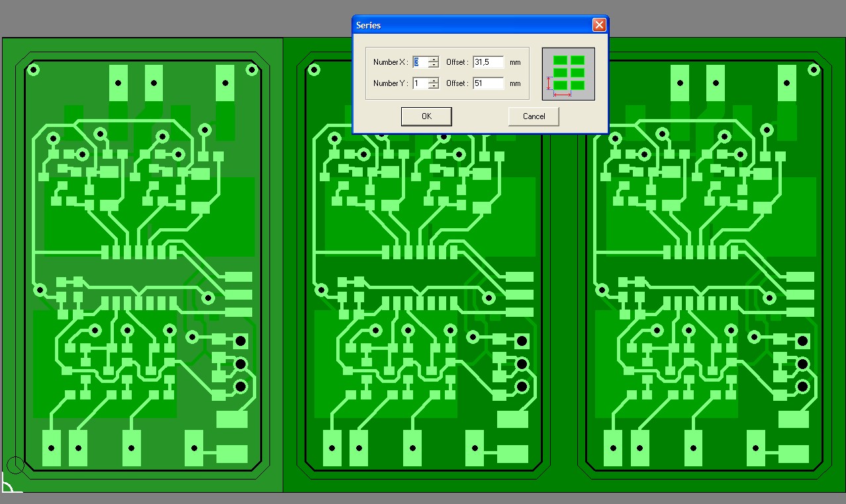Click the 'Number Y :' label
This screenshot has width=846, height=504.
391,83
